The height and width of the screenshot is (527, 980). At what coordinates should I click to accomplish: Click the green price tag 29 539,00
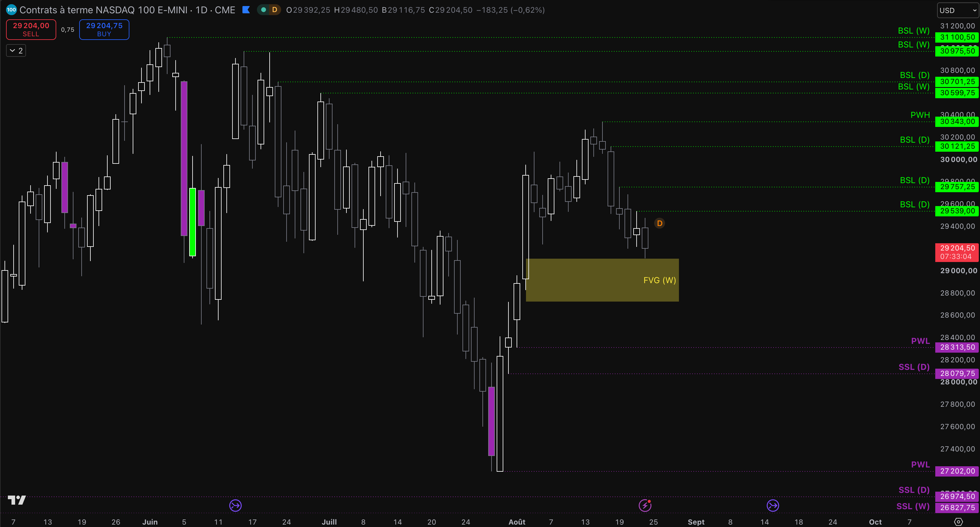click(957, 211)
